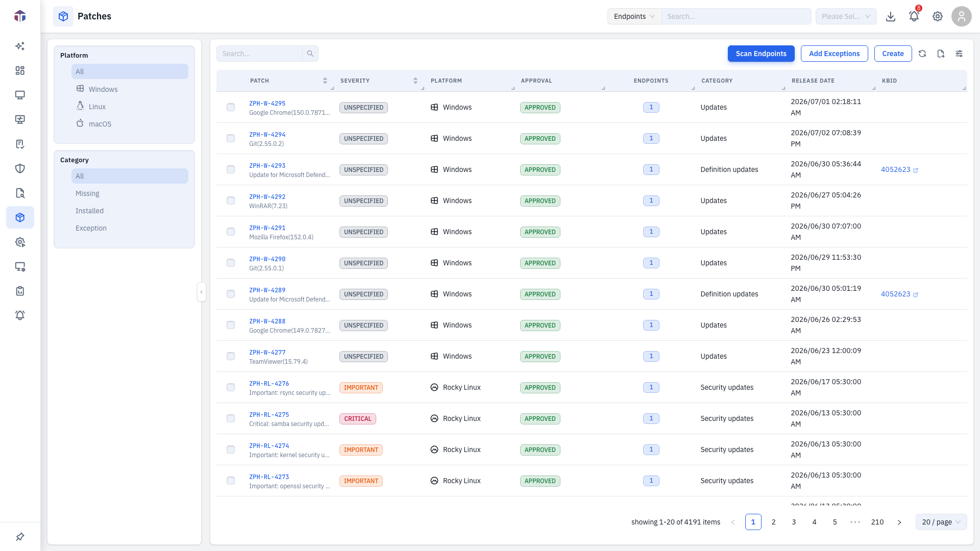Filter platform by macOS
Image resolution: width=980 pixels, height=551 pixels.
[x=130, y=123]
